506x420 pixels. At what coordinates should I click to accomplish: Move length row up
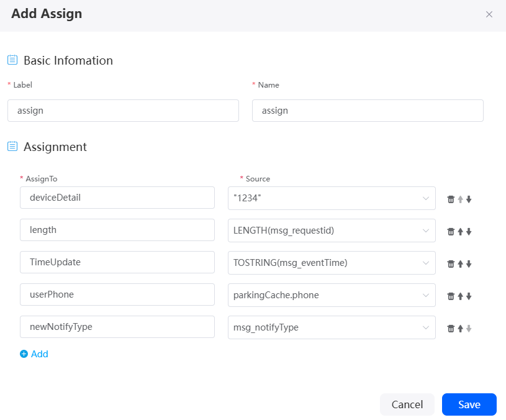click(461, 232)
